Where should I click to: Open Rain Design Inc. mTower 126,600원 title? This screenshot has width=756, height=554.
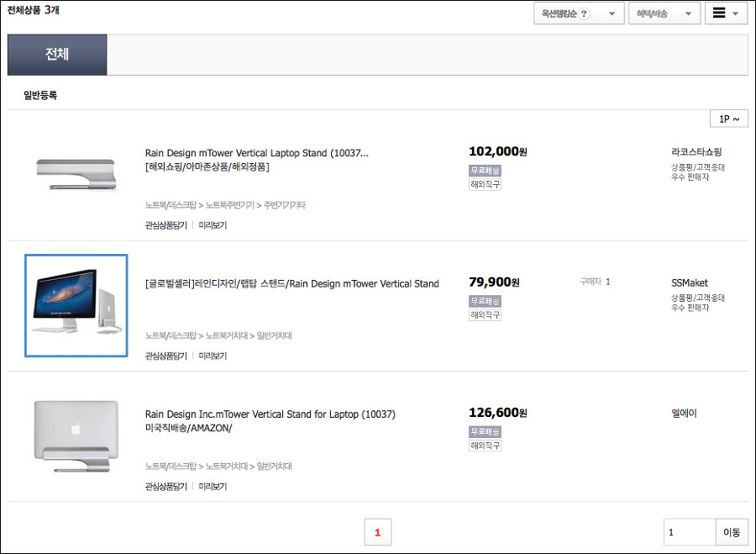click(x=270, y=414)
